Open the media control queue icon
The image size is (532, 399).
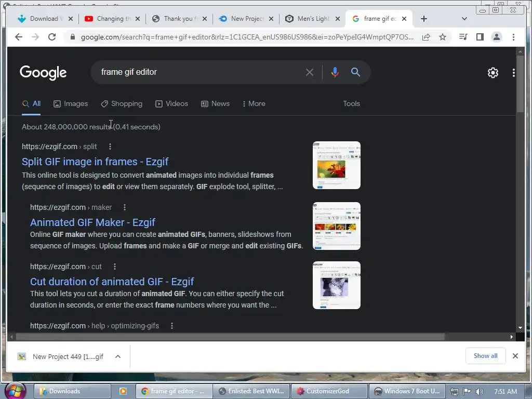pyautogui.click(x=463, y=37)
